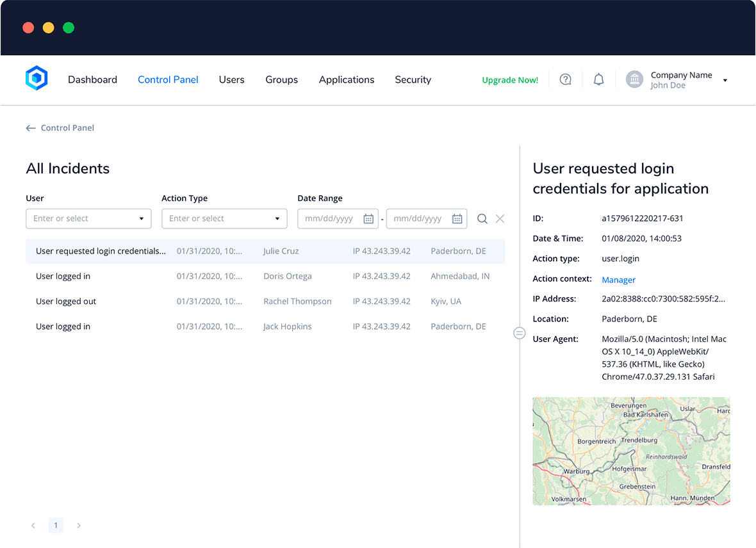Go to the next page arrow
756x548 pixels.
[x=79, y=526]
